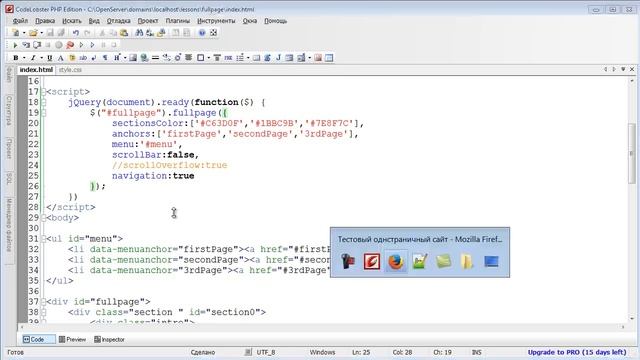640x360 pixels.
Task: Toggle fullscreen with the expand-arrows icon
Action: 213,33
